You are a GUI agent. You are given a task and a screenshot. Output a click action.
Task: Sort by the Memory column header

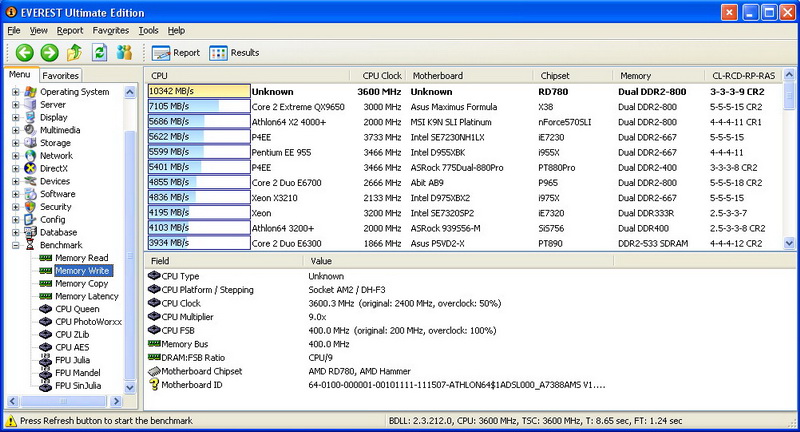point(658,75)
